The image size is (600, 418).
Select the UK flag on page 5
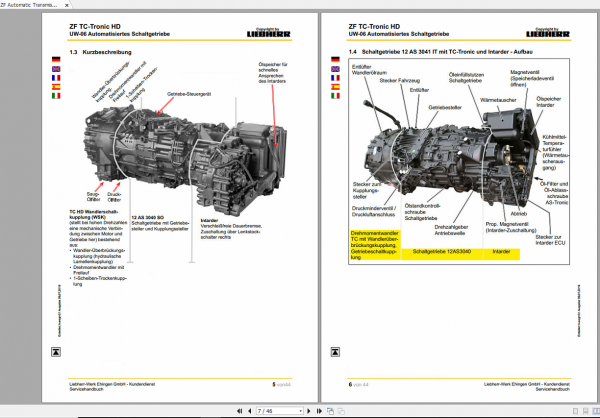[x=56, y=69]
